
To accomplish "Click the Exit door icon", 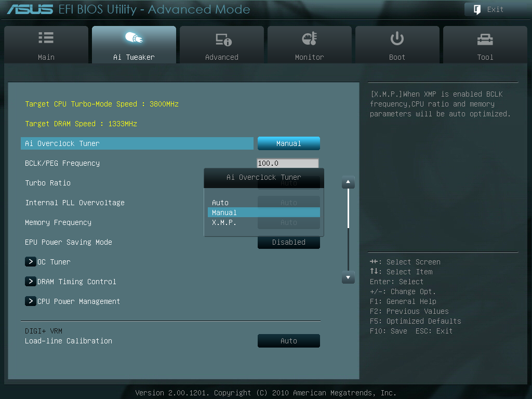I will pos(477,9).
